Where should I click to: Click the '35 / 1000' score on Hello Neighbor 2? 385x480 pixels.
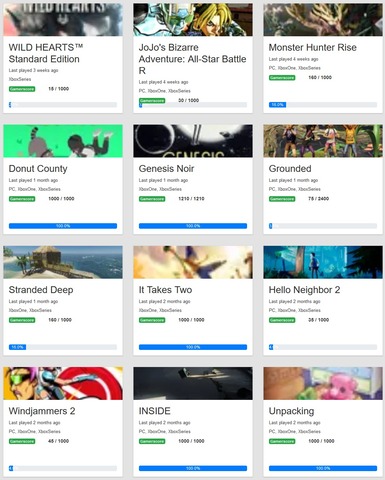(x=319, y=320)
